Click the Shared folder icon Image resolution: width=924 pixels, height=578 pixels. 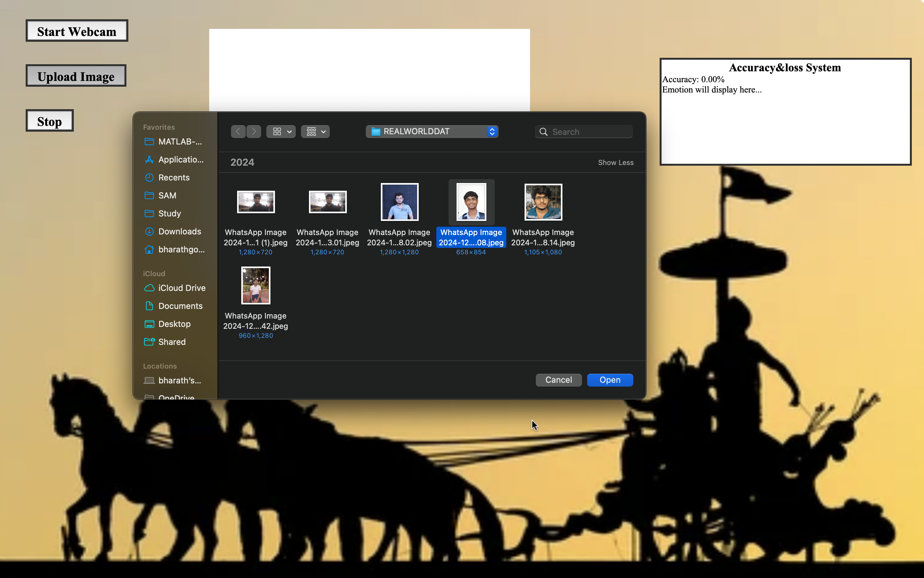point(149,342)
